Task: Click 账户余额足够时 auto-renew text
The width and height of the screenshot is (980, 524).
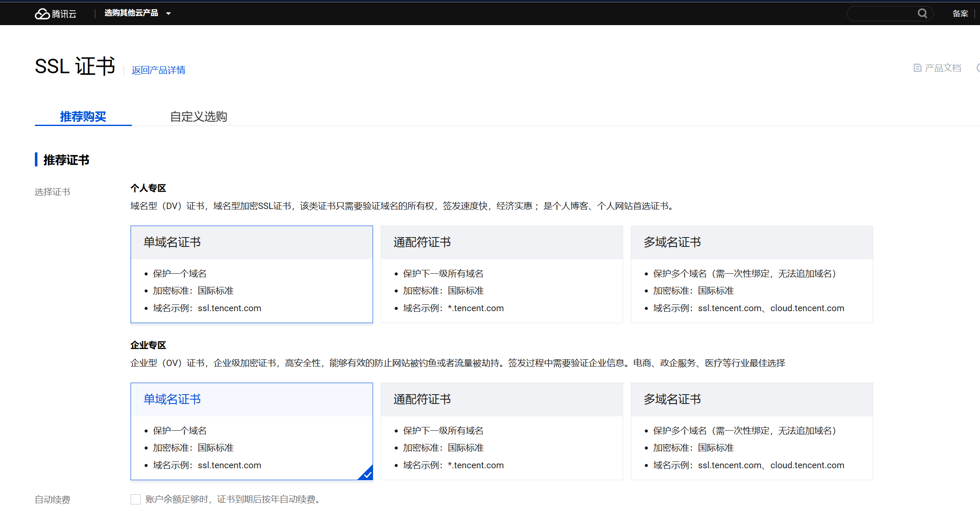Action: [x=233, y=499]
